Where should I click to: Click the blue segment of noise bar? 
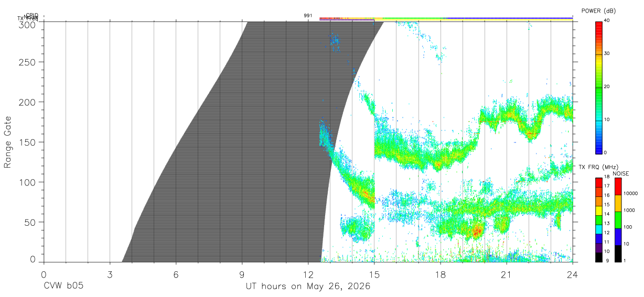618,237
